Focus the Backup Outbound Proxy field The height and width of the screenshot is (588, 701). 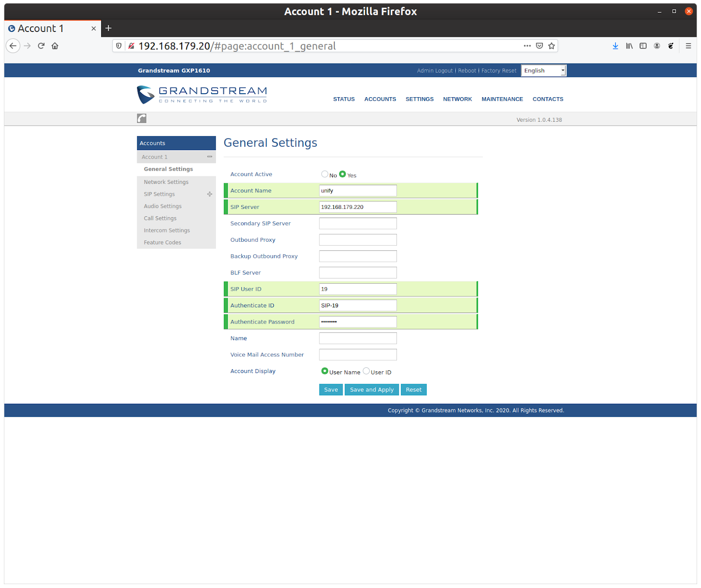(x=358, y=256)
